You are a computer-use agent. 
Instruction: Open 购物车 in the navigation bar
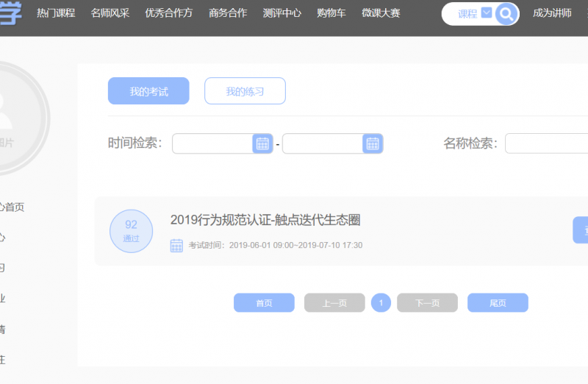click(331, 13)
